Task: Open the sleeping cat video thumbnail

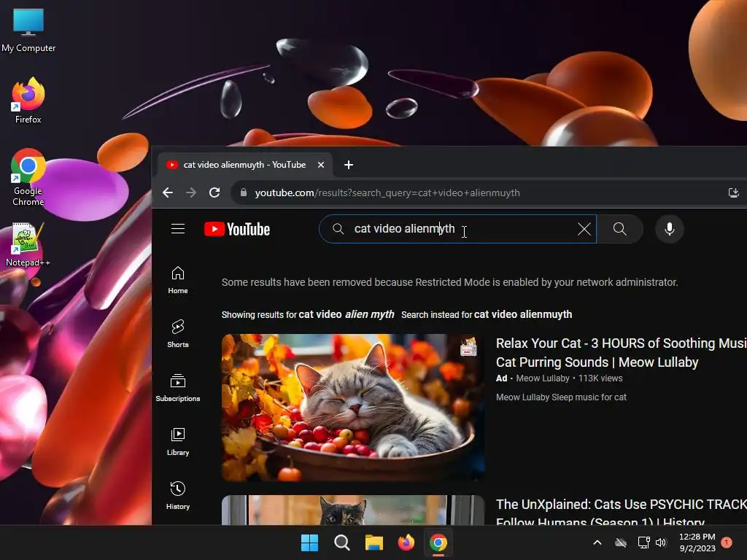Action: (x=353, y=408)
